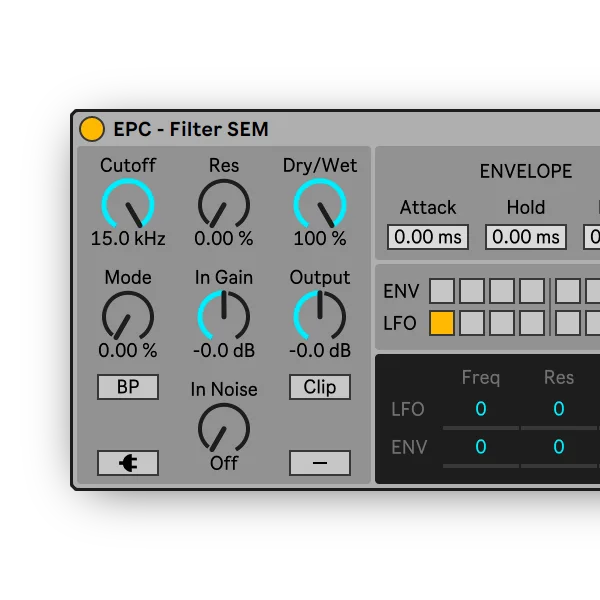Click the -0.0 dB In Gain value
The width and height of the screenshot is (600, 600).
tap(224, 350)
